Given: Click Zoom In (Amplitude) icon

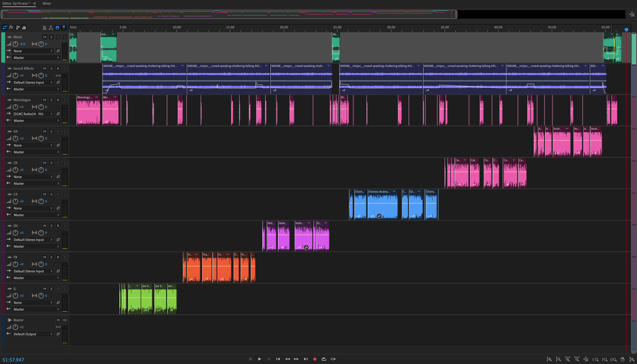Looking at the screenshot, I should coord(549,359).
